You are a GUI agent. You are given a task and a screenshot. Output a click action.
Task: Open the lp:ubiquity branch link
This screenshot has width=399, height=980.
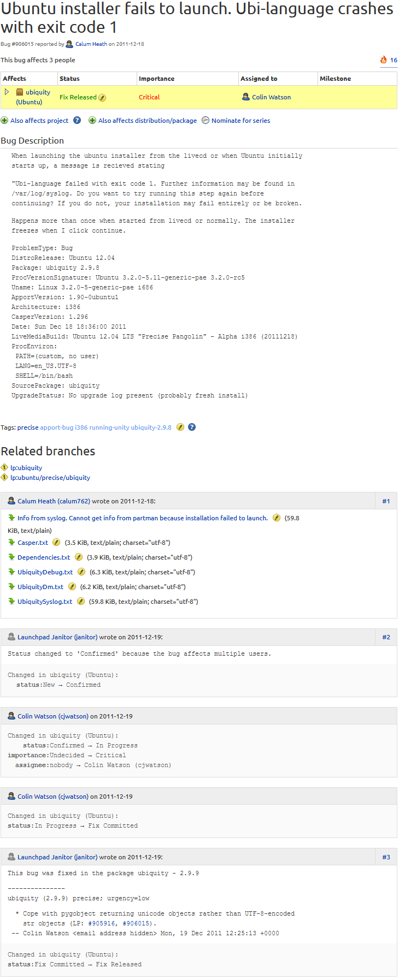(x=26, y=468)
